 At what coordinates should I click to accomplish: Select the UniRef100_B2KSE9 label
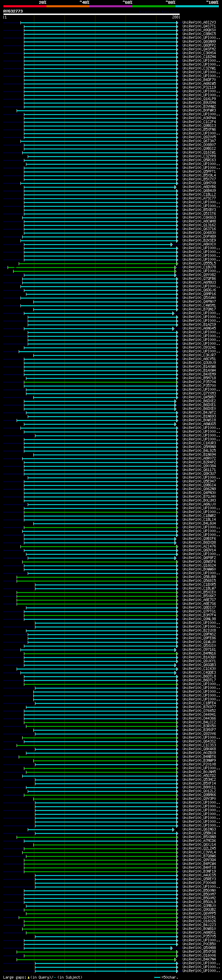pyautogui.click(x=199, y=241)
